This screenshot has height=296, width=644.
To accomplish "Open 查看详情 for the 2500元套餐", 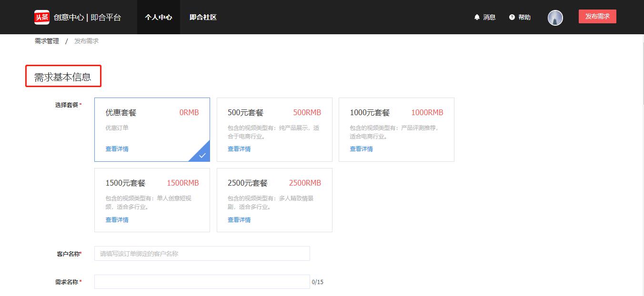I will [239, 219].
